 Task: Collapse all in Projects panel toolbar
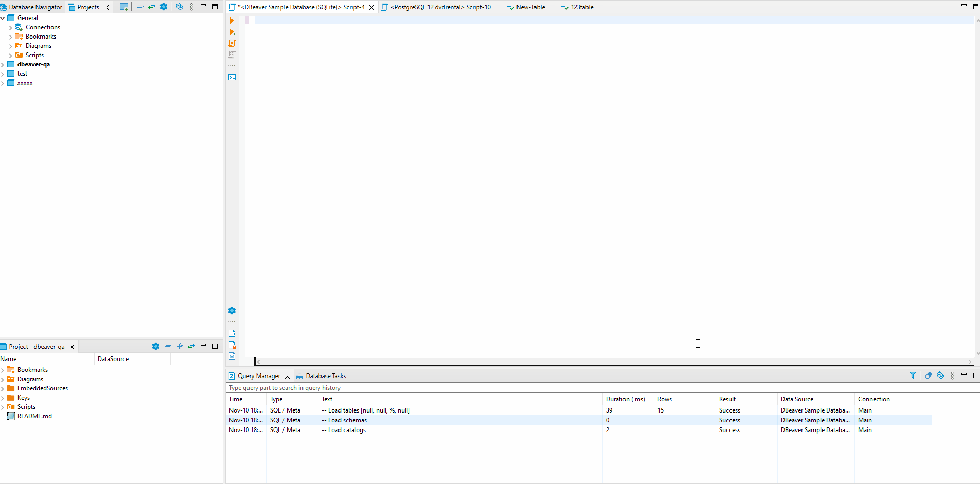pos(140,7)
